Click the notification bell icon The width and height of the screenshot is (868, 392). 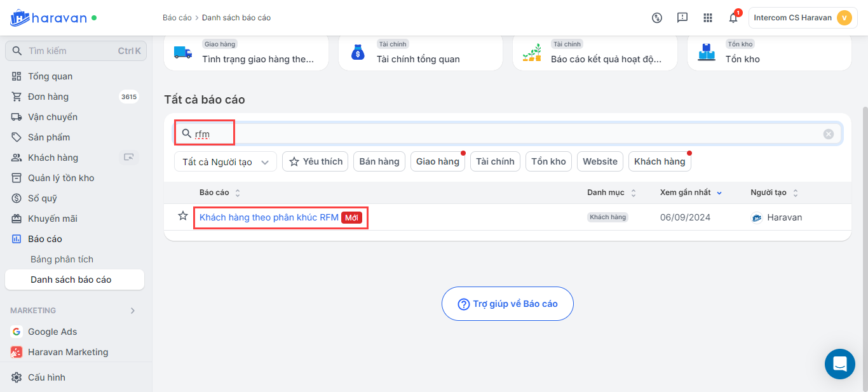(x=733, y=18)
